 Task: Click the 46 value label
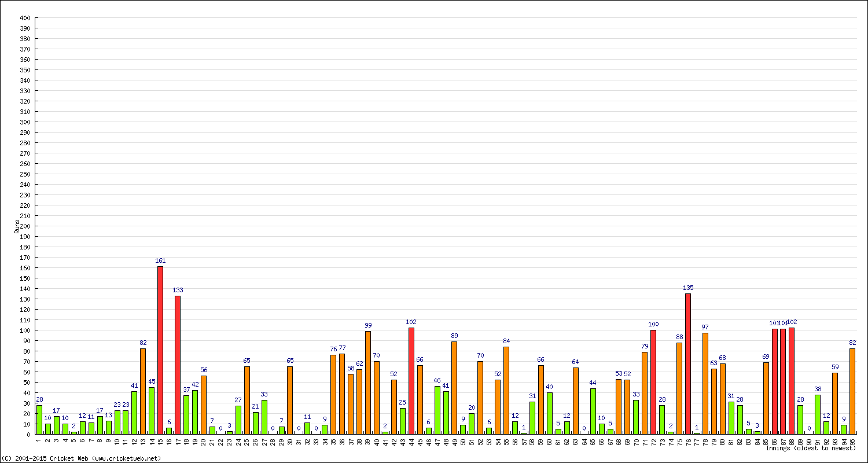(437, 380)
